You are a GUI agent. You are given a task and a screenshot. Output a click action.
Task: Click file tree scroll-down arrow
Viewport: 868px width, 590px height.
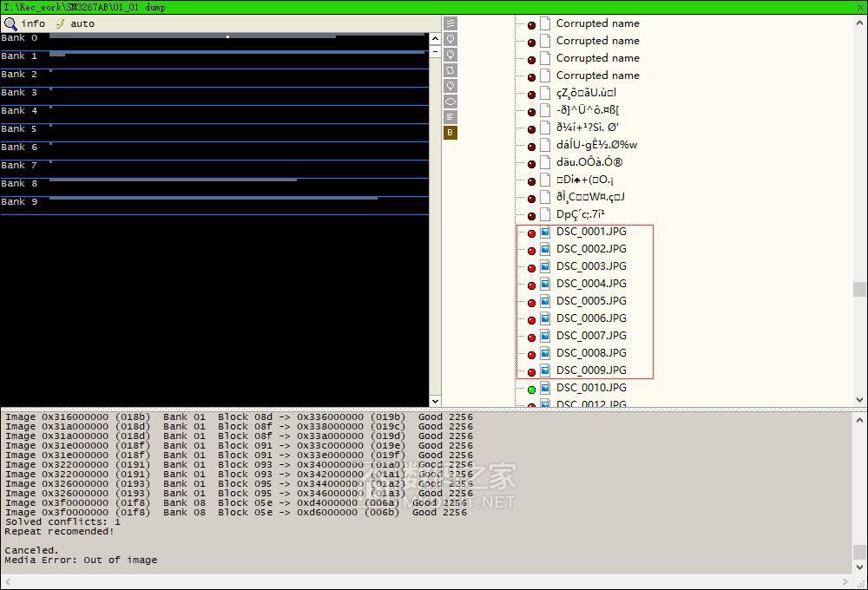[x=859, y=400]
